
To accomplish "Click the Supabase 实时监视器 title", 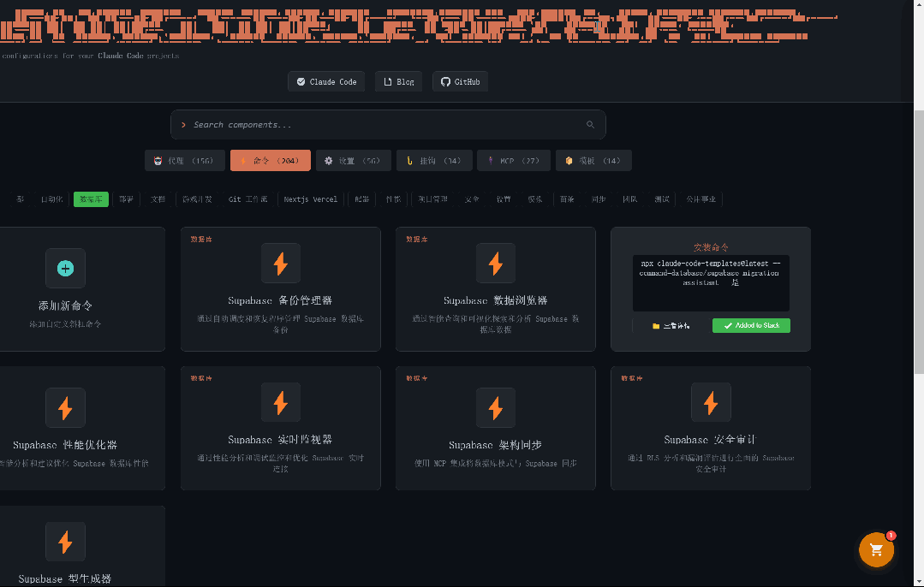I will coord(280,439).
